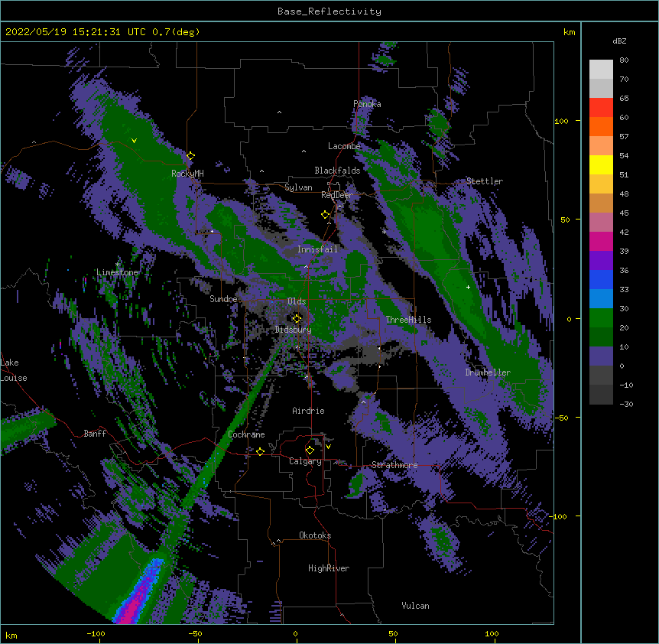Screen dimensions: 659x644
Task: Click the Sundre city label
Action: [223, 299]
